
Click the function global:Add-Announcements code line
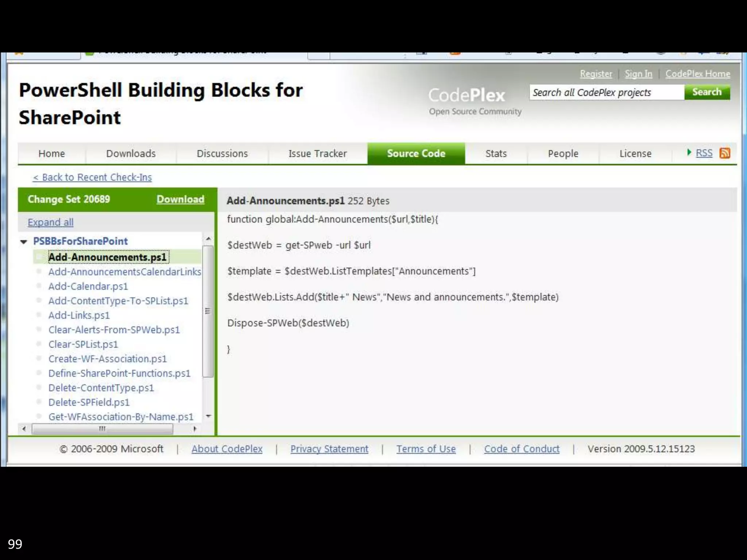point(332,219)
